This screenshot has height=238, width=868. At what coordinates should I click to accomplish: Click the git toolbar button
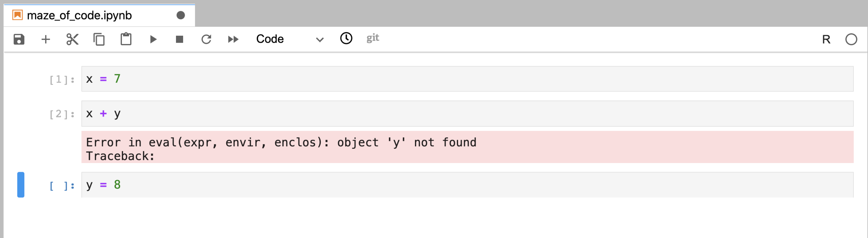[373, 38]
